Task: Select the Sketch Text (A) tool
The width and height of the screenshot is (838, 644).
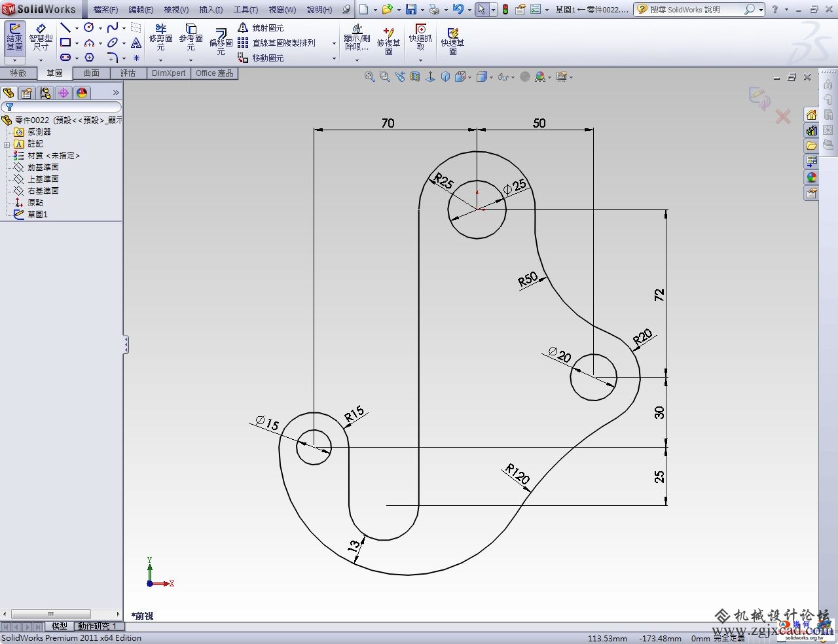Action: pos(136,43)
